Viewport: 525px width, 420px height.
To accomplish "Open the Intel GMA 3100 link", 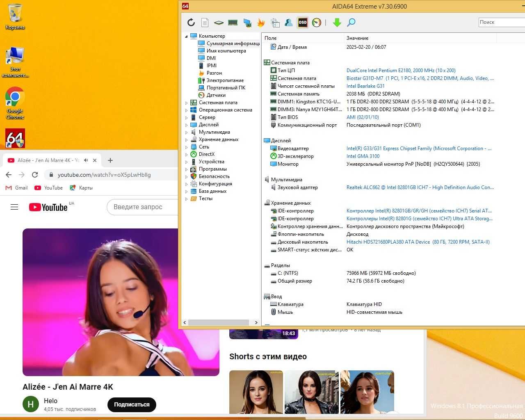I will (x=363, y=156).
